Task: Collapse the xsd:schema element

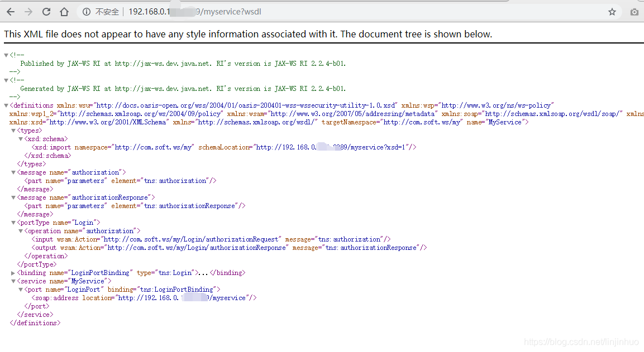Action: tap(20, 138)
